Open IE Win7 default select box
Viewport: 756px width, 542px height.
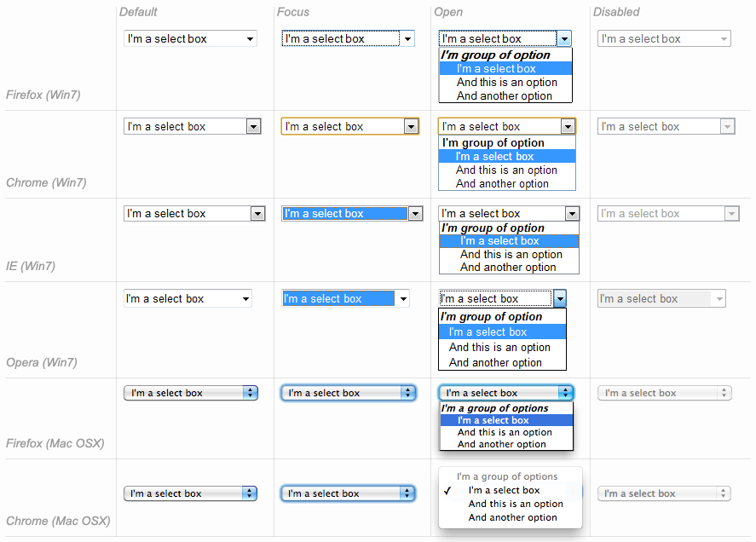click(x=195, y=214)
